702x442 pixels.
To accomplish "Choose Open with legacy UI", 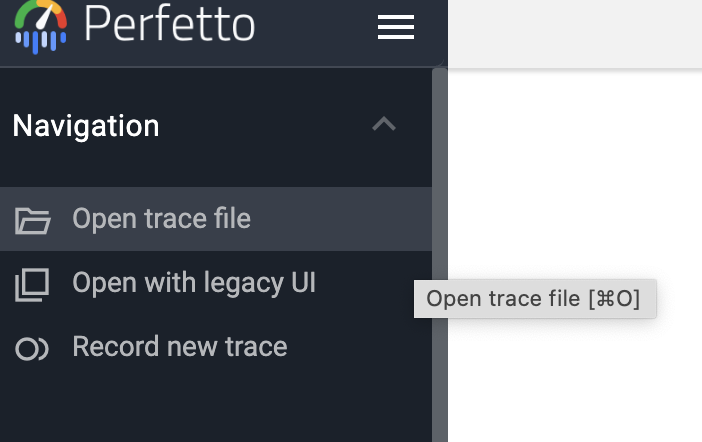I will 194,283.
